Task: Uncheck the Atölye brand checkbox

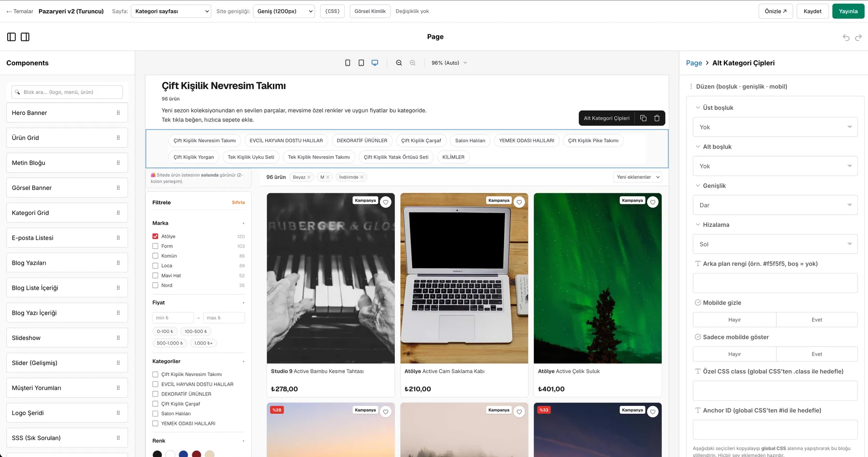Action: pyautogui.click(x=155, y=237)
